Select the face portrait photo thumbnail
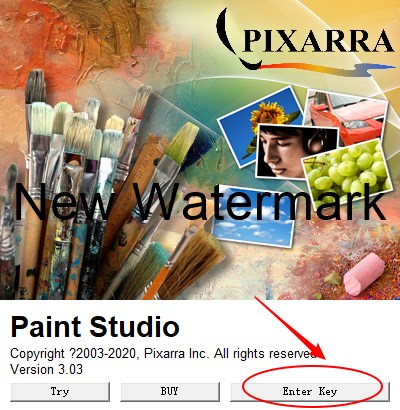 297,152
